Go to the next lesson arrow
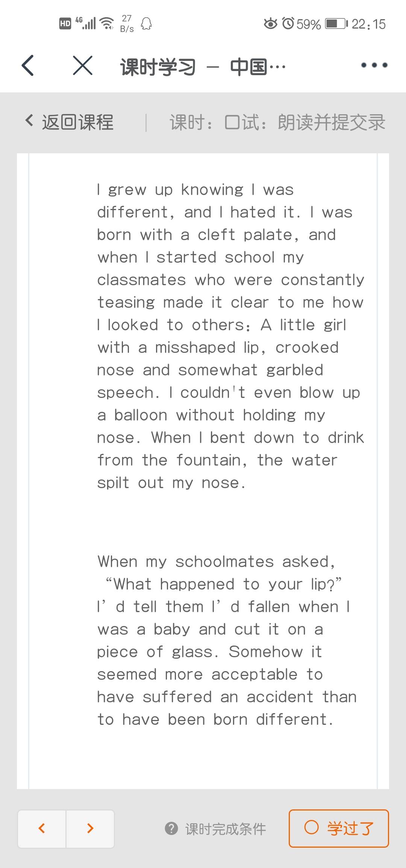 [90, 828]
